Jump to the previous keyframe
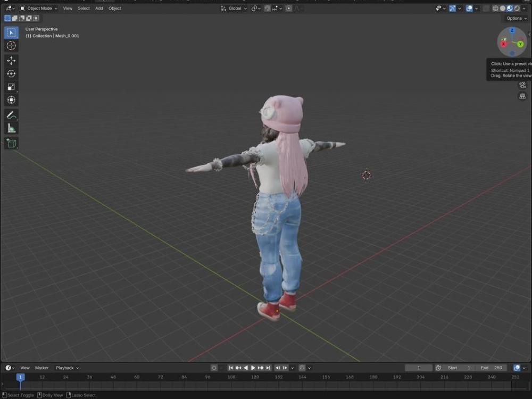Screen dimensions: 532x399 tap(238, 368)
